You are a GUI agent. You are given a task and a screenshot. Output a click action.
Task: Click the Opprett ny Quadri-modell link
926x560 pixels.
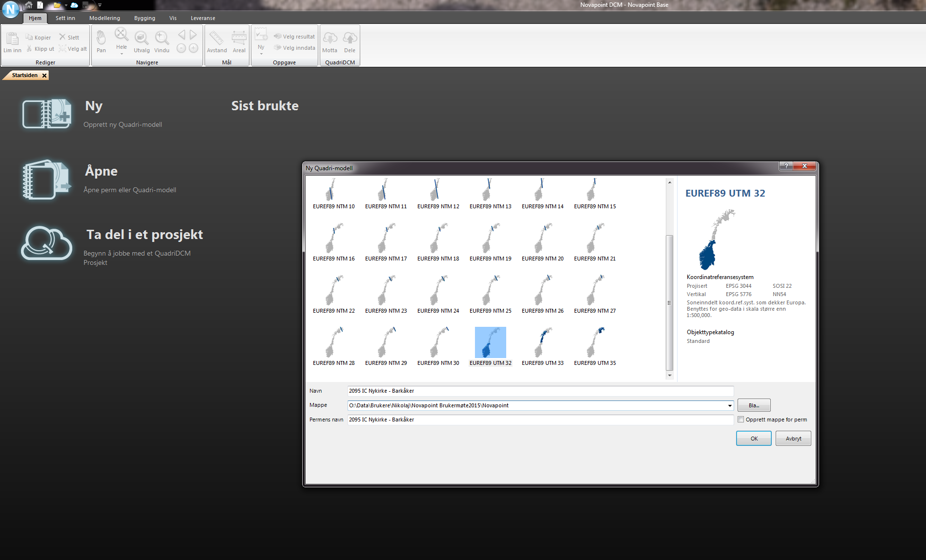[123, 124]
